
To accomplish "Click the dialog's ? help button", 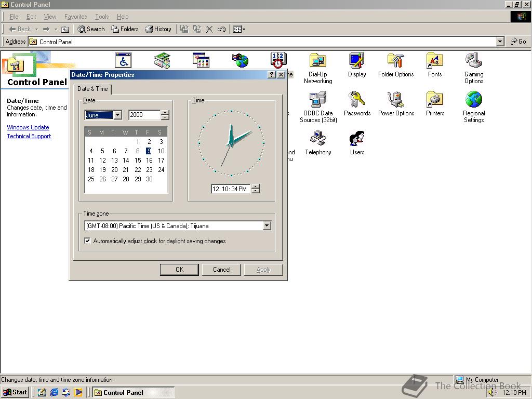I will coord(272,75).
